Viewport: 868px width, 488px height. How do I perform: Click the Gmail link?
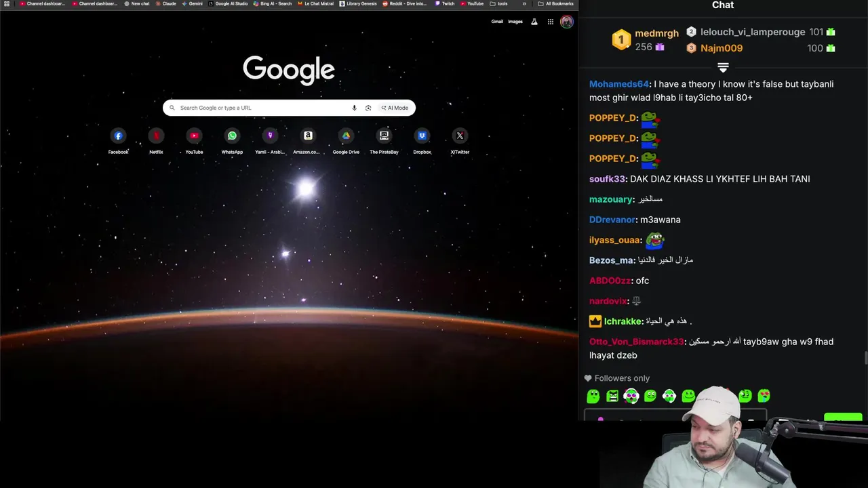[497, 22]
